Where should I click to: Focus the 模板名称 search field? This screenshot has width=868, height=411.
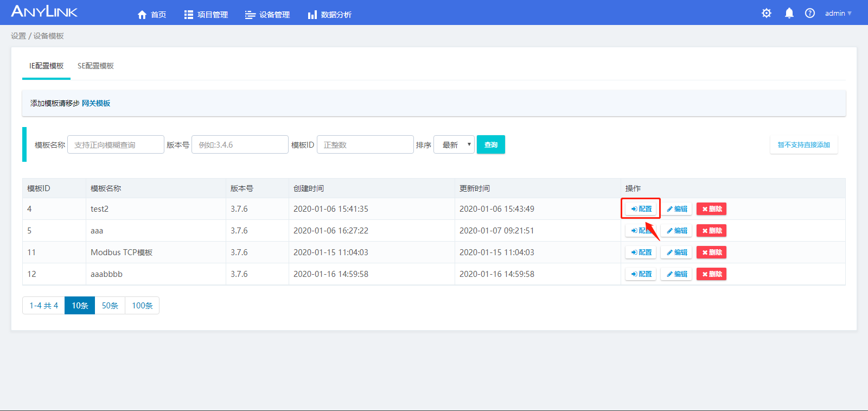click(116, 144)
